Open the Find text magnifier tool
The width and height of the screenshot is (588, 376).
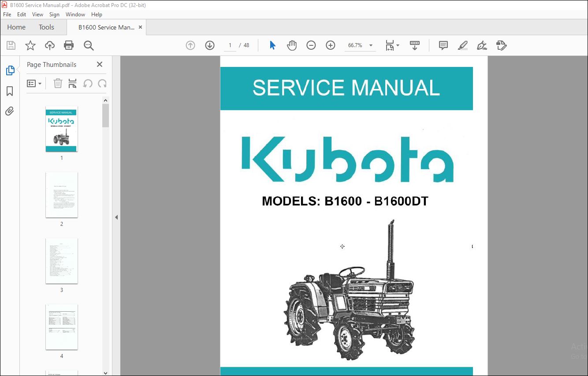(x=89, y=45)
